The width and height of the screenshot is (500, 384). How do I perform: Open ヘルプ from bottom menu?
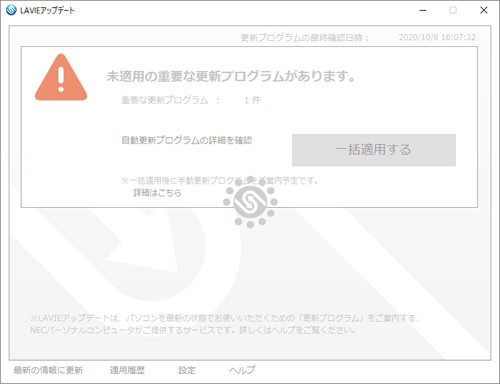[242, 370]
